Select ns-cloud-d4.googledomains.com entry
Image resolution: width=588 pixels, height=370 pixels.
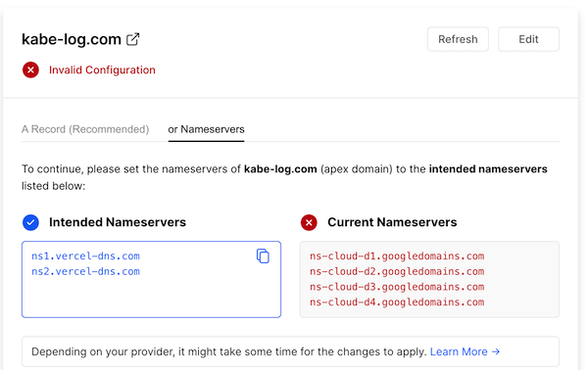[x=397, y=302]
